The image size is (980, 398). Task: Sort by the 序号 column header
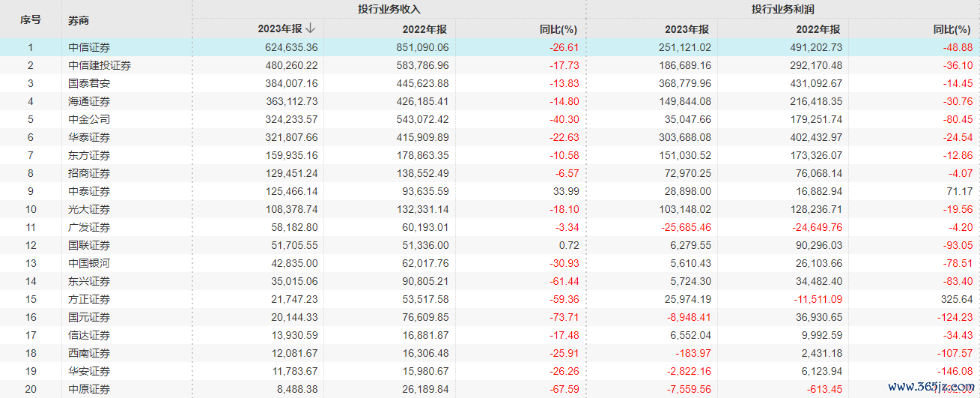[31, 19]
